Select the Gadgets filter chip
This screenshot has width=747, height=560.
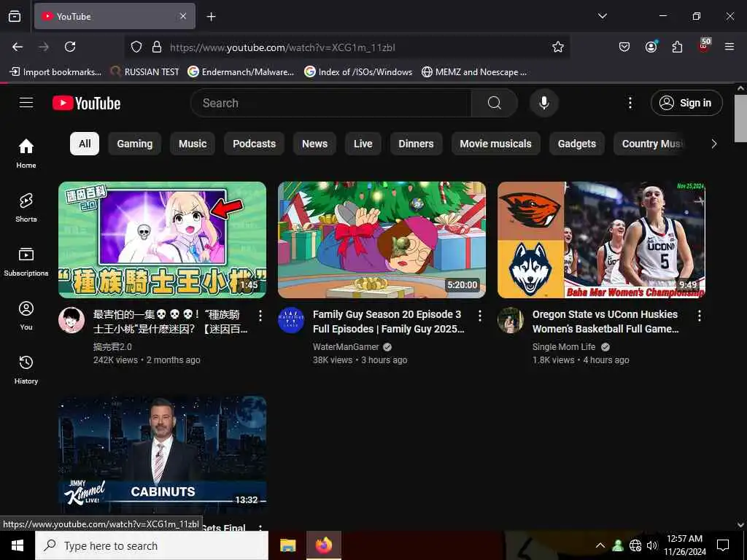click(x=577, y=144)
